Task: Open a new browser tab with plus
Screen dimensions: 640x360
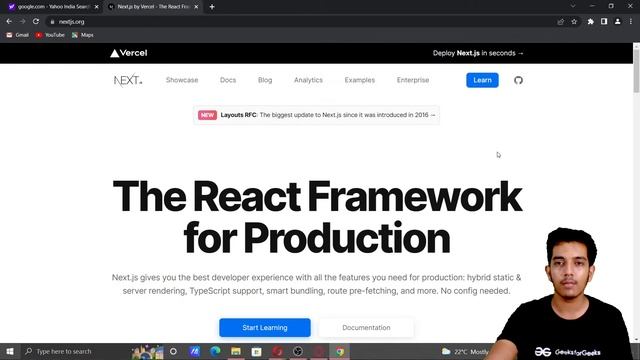Action: 212,7
